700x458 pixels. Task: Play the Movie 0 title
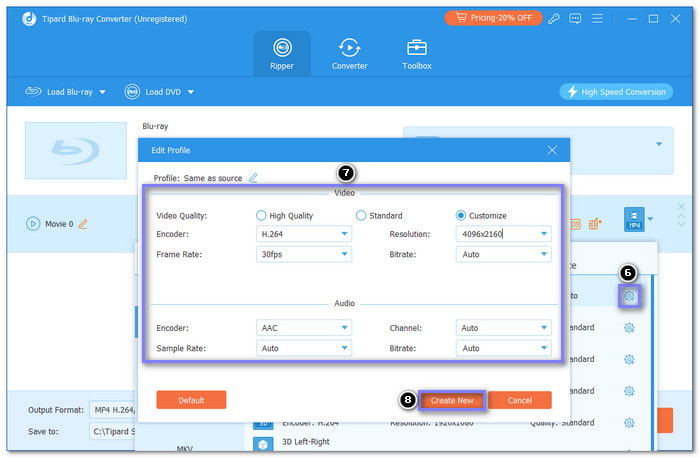33,224
